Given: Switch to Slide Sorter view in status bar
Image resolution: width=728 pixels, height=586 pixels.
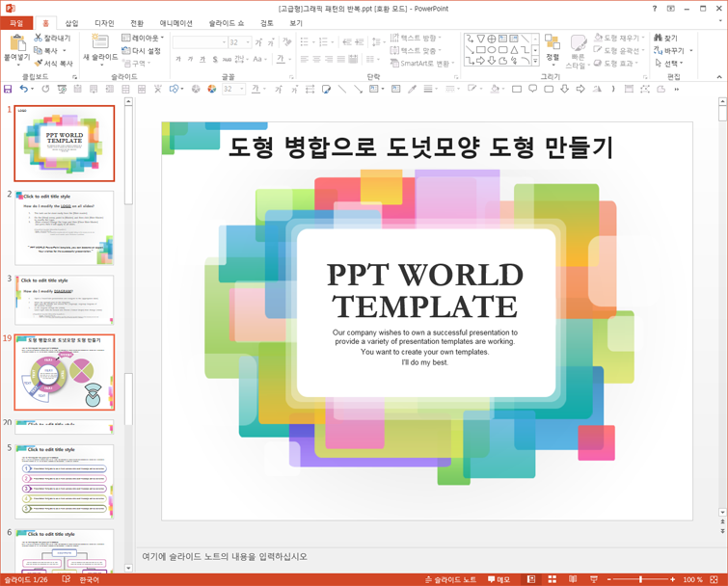Looking at the screenshot, I should click(553, 579).
